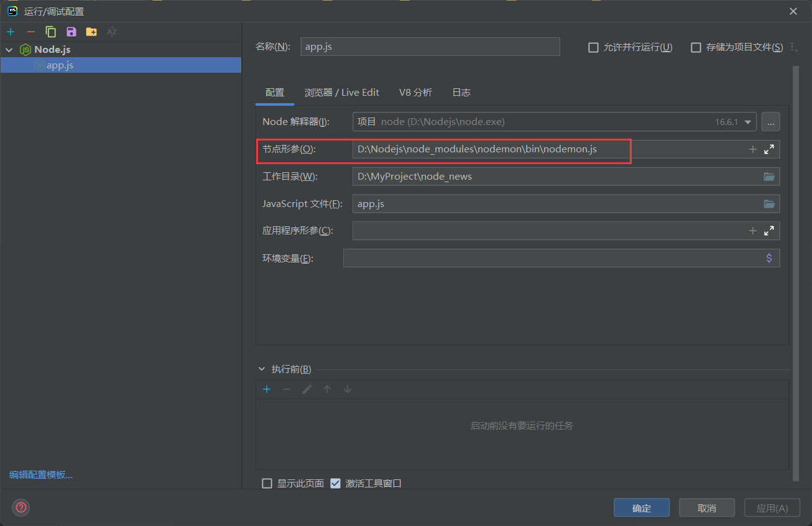Click the Node.js icon in the tree
812x526 pixels.
25,50
